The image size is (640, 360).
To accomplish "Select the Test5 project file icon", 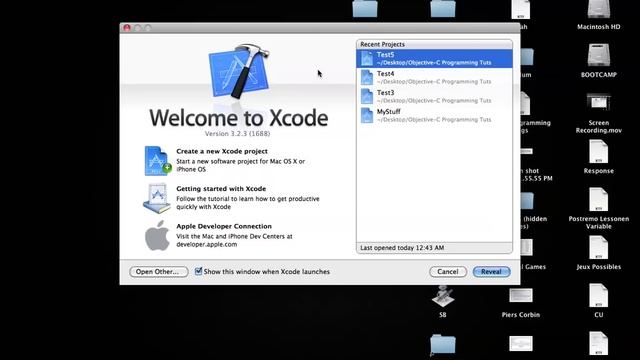I will pos(367,58).
